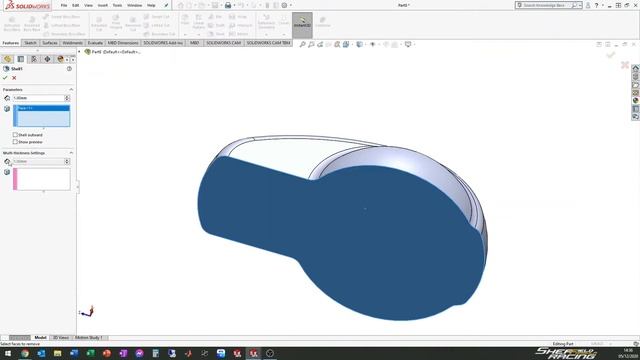Open dropdown arrow next to Print icon

point(234,5)
